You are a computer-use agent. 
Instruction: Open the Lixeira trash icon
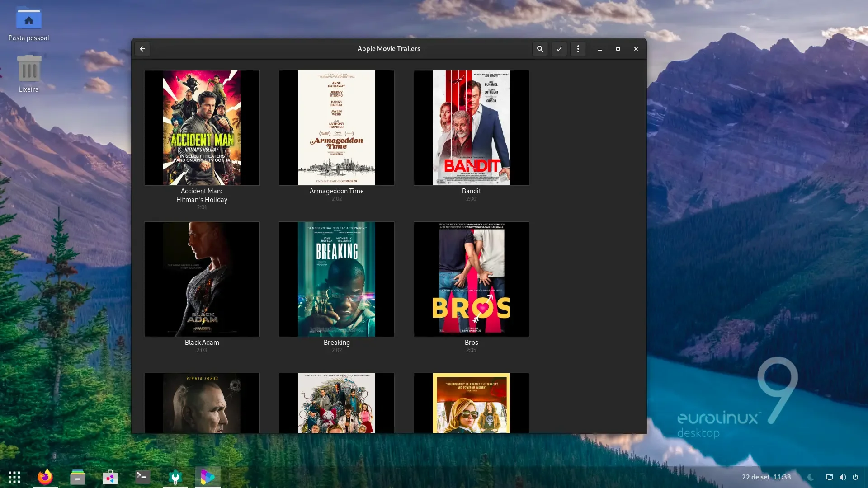(x=29, y=74)
